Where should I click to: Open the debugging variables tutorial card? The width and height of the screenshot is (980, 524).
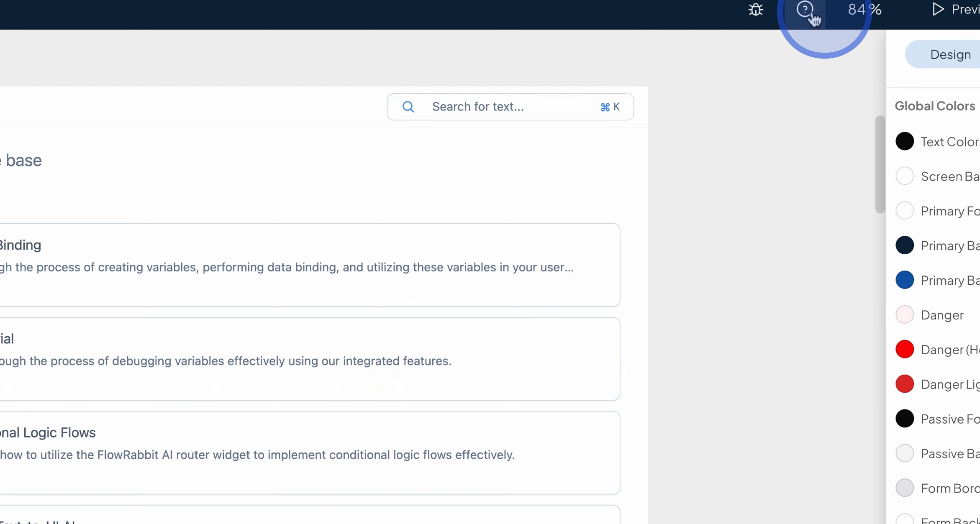(310, 359)
